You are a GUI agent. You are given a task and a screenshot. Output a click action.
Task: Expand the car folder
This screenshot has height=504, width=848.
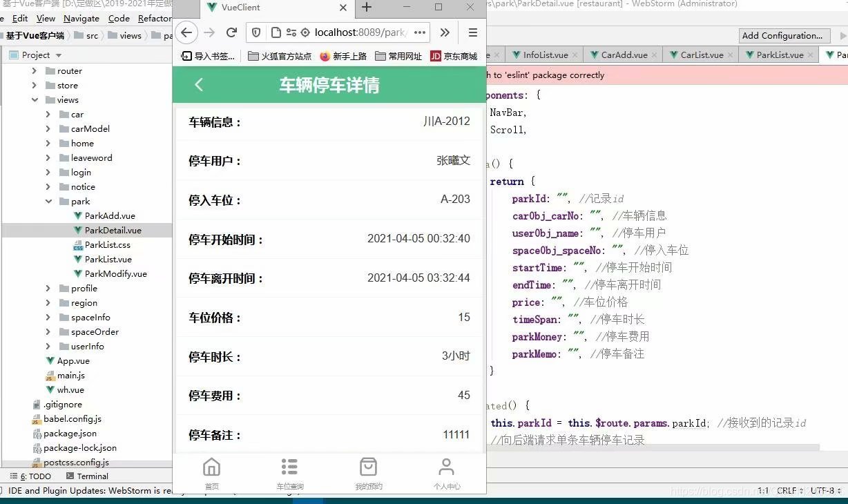[48, 114]
